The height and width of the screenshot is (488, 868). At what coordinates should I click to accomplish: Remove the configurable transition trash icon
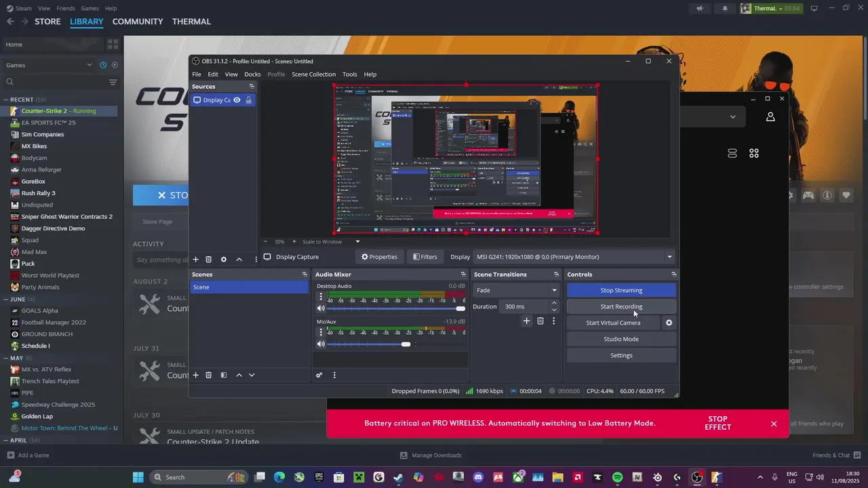[540, 321]
